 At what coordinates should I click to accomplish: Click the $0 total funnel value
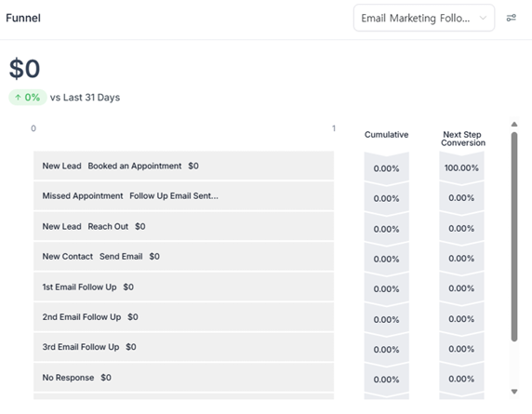24,69
